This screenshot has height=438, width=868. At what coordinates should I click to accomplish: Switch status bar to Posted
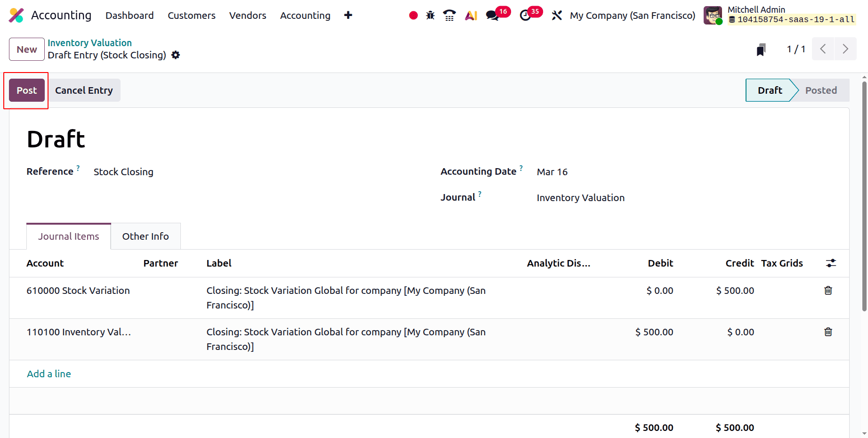coord(821,90)
